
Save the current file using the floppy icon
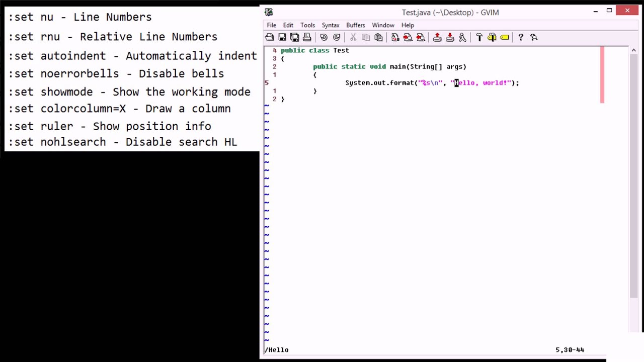pos(282,37)
